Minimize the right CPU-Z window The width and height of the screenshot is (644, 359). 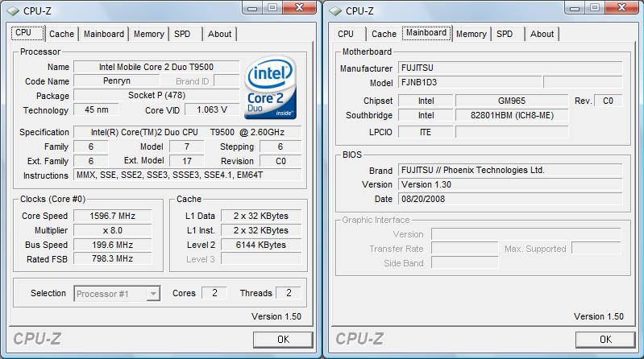point(575,8)
